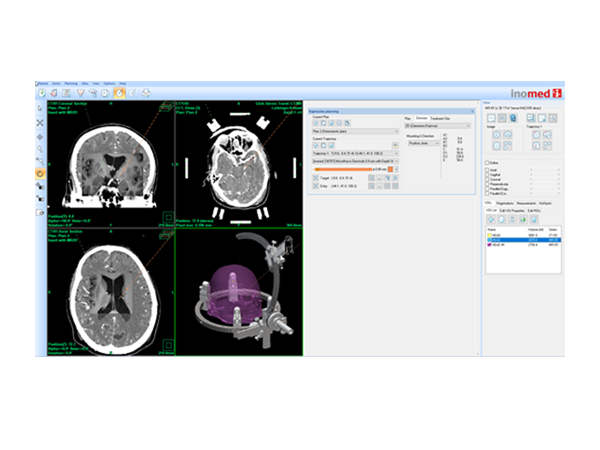This screenshot has height=450, width=600.
Task: Enable the Perpendicular checkbox
Action: tap(487, 184)
